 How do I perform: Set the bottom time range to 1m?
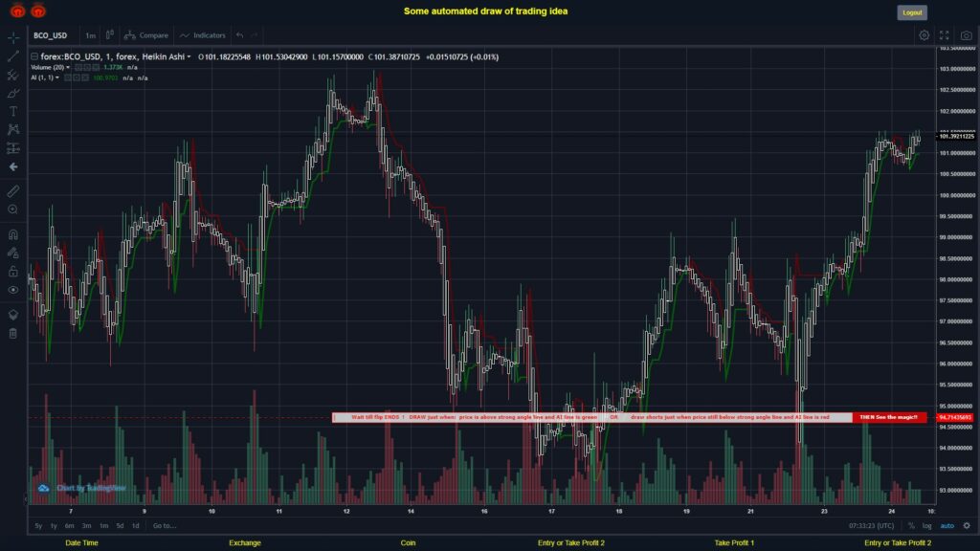click(103, 526)
